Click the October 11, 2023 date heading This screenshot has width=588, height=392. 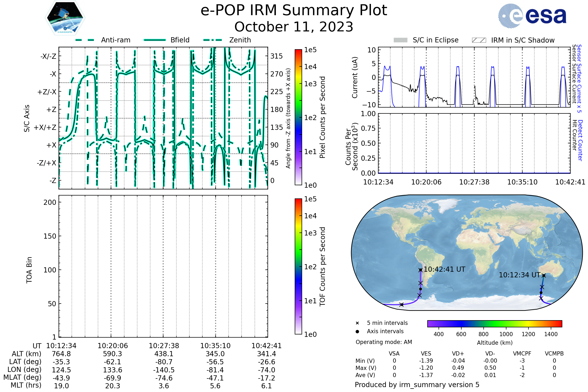click(x=294, y=27)
